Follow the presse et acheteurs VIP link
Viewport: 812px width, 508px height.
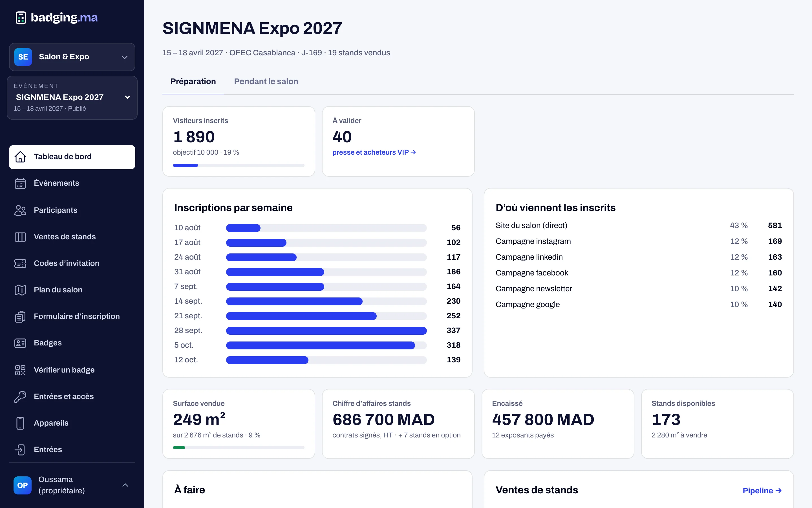pos(374,152)
